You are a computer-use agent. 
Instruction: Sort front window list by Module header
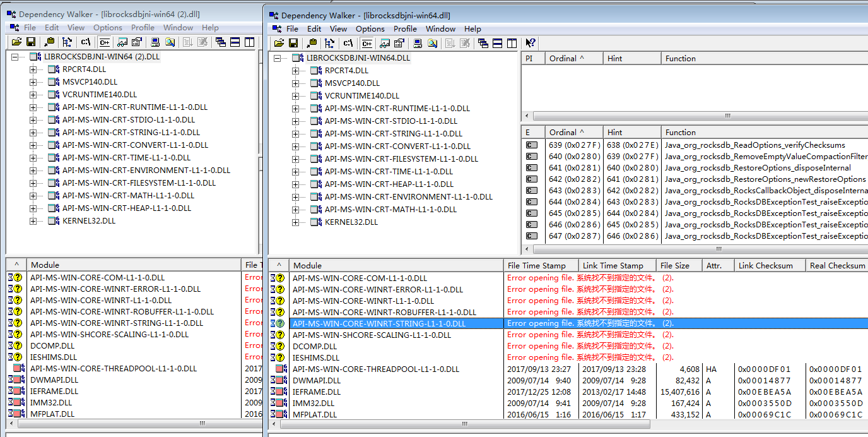click(396, 265)
